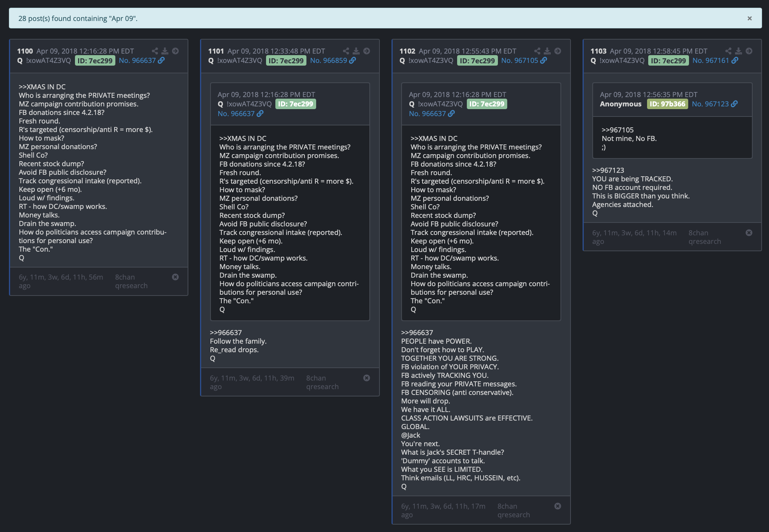Click ID: 7ec299 badge in post 1101 quote
This screenshot has width=769, height=532.
point(296,104)
